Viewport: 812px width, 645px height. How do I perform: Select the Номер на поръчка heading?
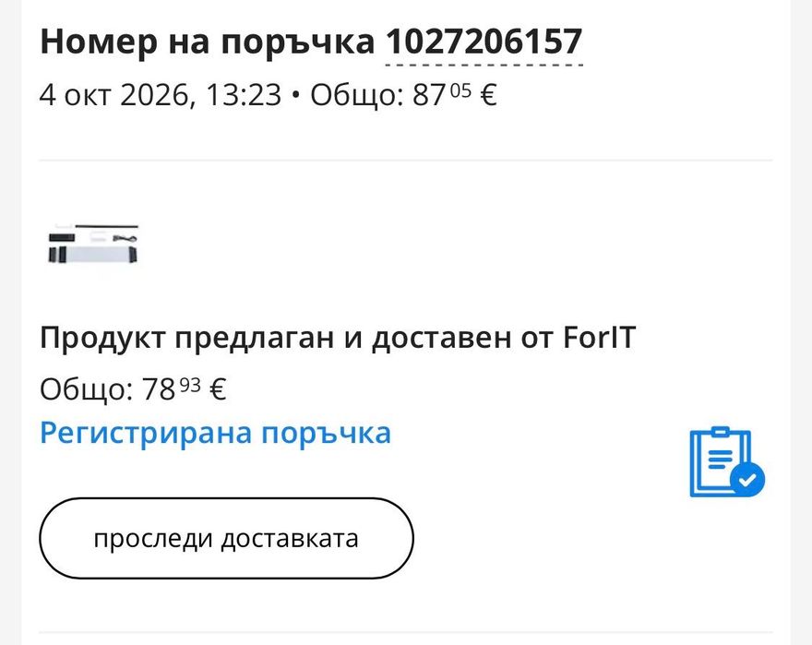(207, 42)
